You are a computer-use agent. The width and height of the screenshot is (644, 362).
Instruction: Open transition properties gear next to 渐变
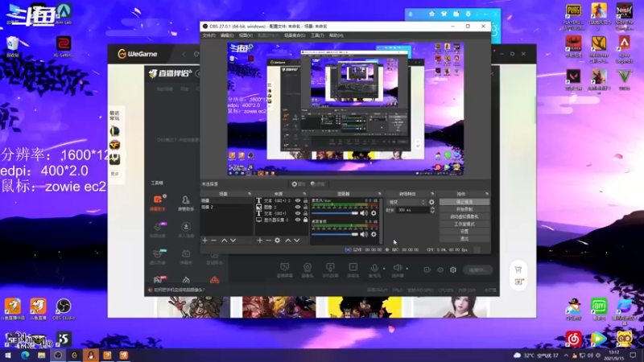431,203
